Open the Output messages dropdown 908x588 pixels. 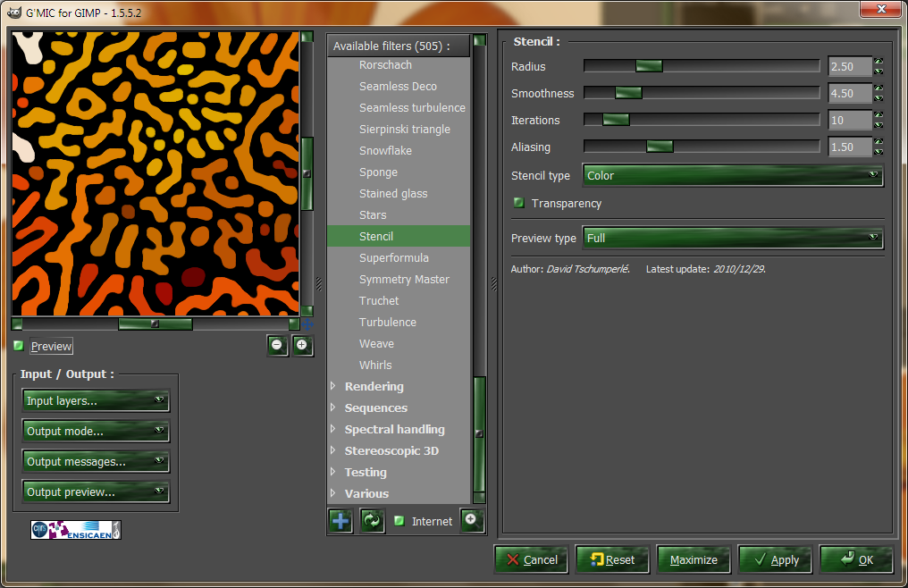[x=96, y=461]
